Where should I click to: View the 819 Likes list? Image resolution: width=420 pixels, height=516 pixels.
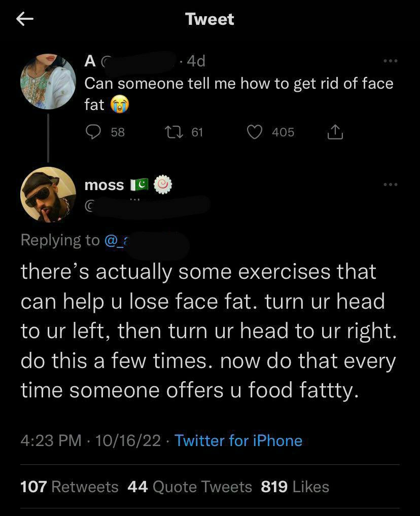[x=295, y=487]
